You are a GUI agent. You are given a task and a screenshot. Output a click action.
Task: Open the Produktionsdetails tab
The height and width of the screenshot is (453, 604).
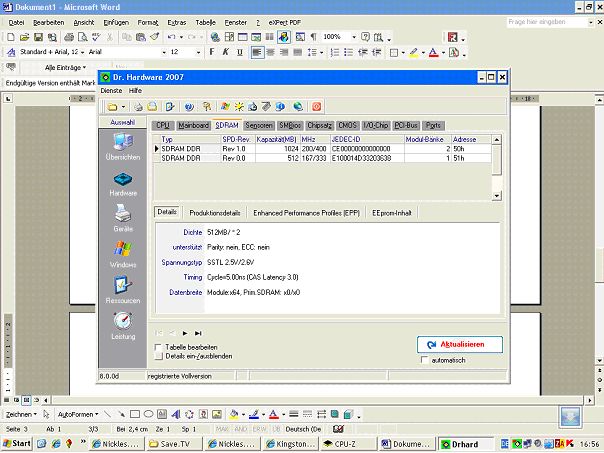[215, 212]
